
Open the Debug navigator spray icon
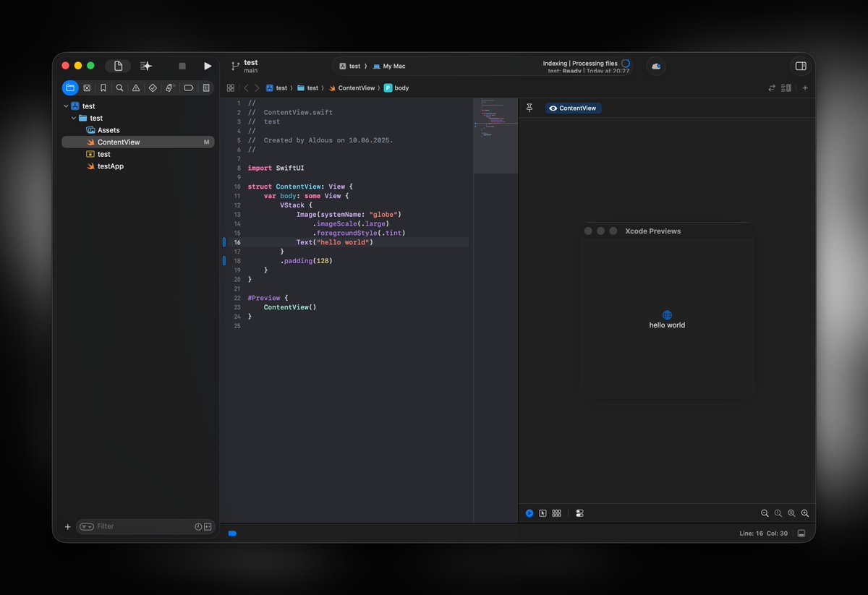[x=170, y=87]
